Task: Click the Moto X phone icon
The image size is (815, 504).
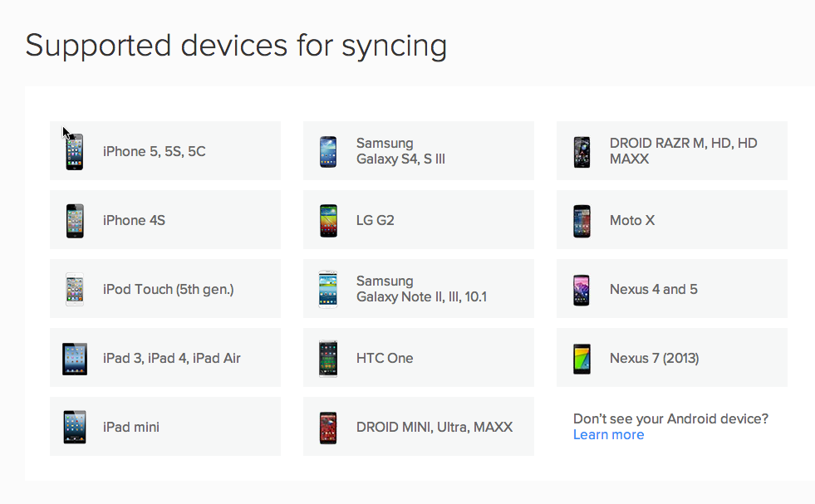Action: 582,221
